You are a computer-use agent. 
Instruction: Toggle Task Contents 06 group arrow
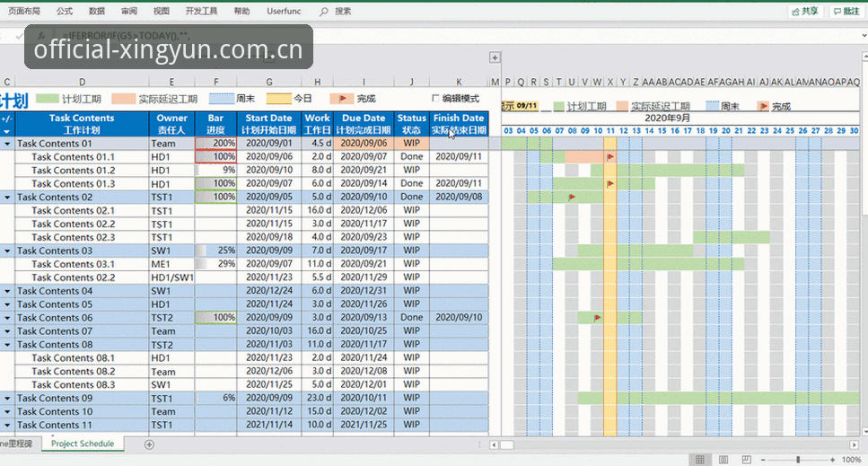(x=7, y=318)
